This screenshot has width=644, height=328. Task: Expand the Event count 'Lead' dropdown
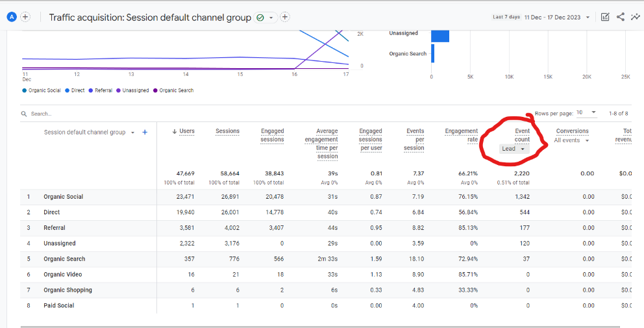(514, 149)
